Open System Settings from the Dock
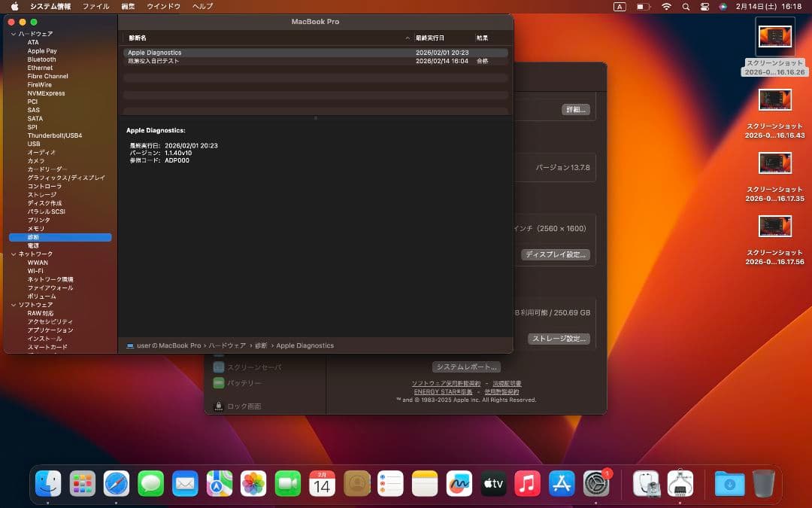The width and height of the screenshot is (812, 508). pyautogui.click(x=596, y=484)
